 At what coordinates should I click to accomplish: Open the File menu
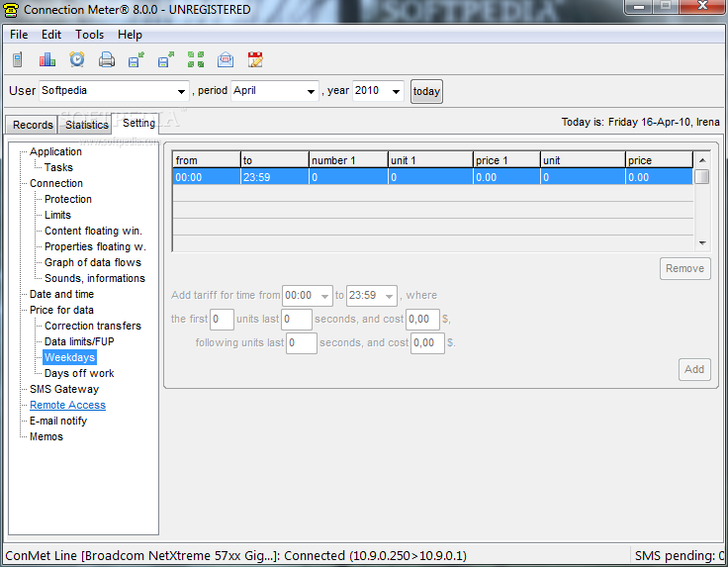point(19,35)
